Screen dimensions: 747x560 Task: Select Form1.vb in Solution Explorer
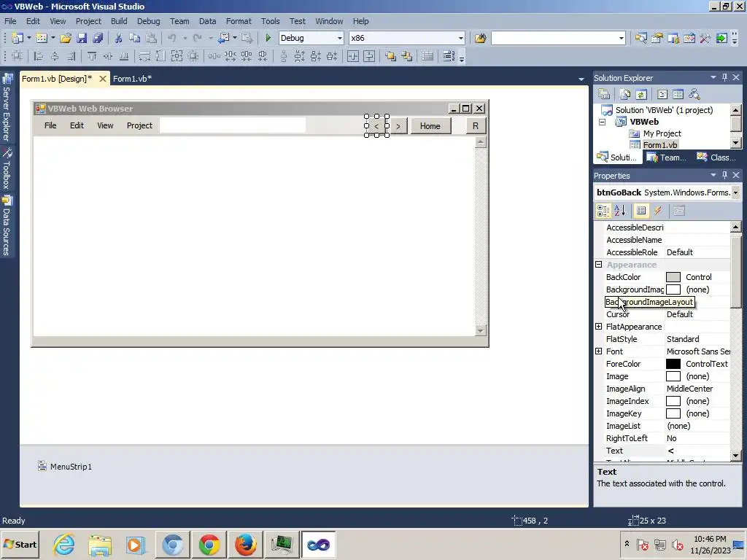[x=659, y=145]
